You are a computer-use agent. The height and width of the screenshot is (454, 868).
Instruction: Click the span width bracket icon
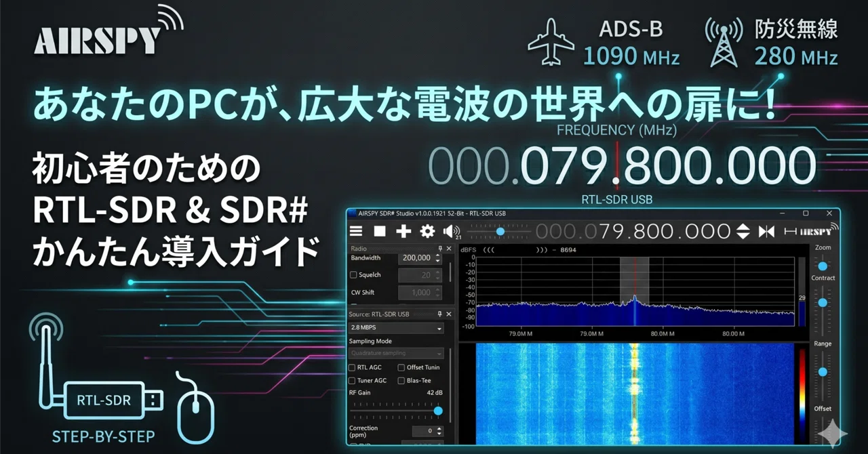point(791,231)
